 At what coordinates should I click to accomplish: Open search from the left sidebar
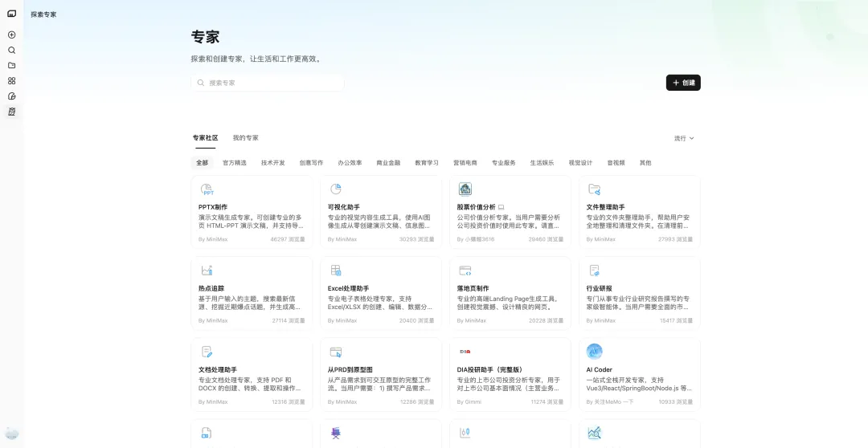[11, 51]
